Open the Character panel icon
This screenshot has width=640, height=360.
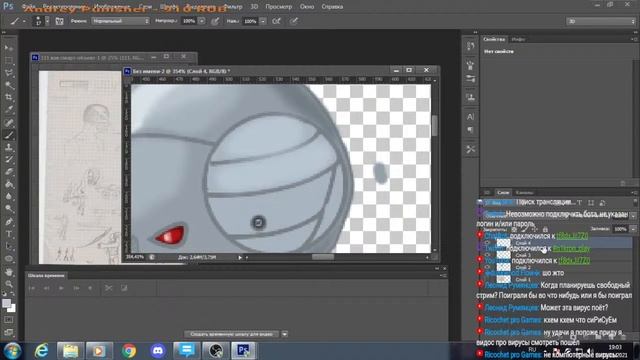pyautogui.click(x=470, y=117)
